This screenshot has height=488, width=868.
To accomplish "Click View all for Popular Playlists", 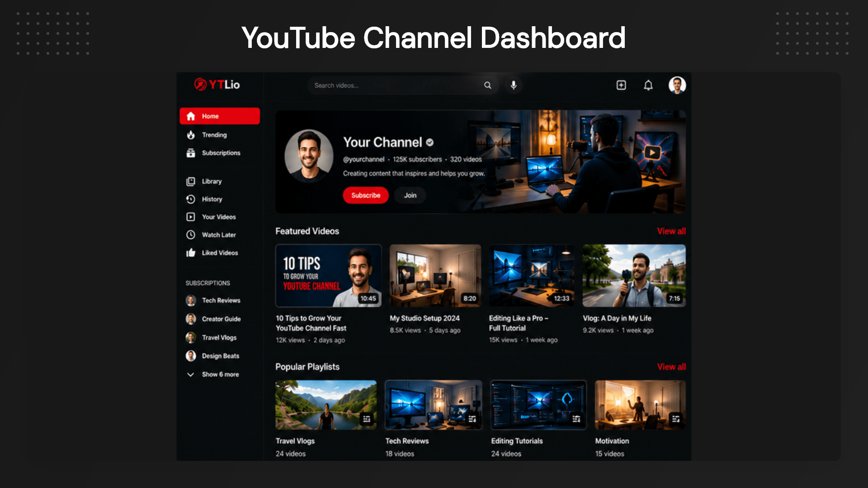I will pyautogui.click(x=671, y=366).
